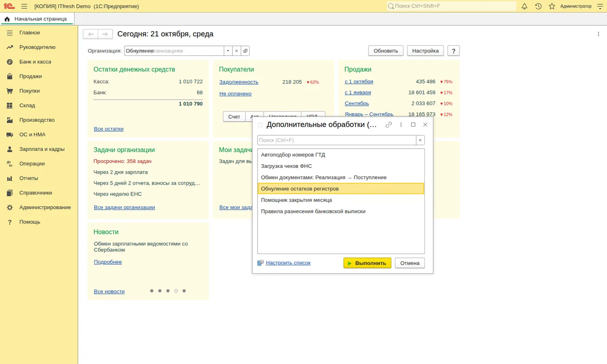
Task: Select Помощник закрытия месяца row
Action: [341, 200]
